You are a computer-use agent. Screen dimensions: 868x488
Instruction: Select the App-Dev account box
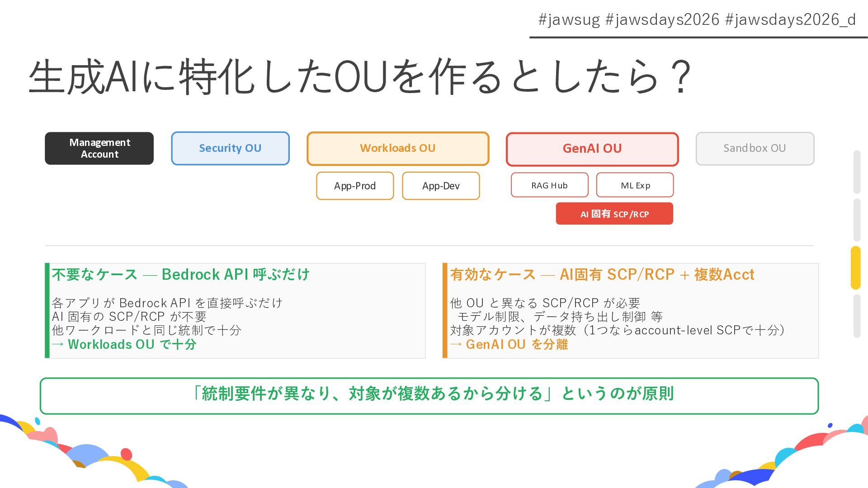point(440,186)
